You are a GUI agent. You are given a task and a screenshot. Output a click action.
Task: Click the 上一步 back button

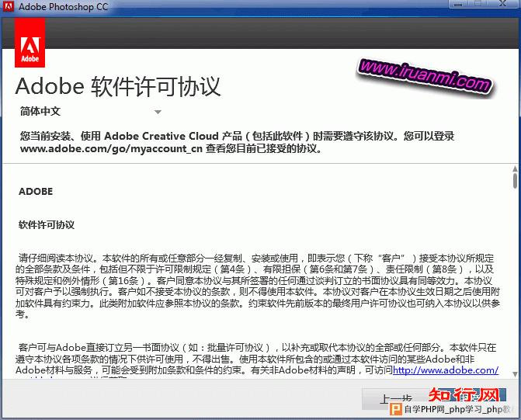[396, 399]
